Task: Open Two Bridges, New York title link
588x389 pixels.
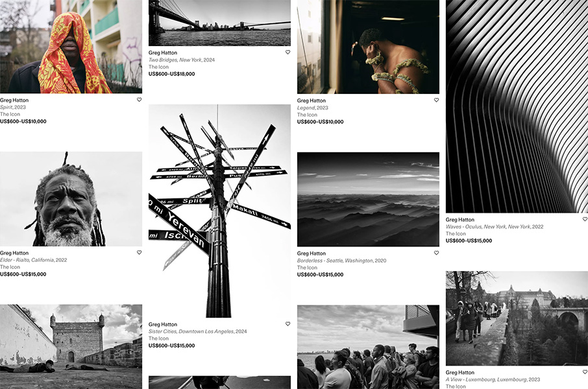Action: [182, 60]
